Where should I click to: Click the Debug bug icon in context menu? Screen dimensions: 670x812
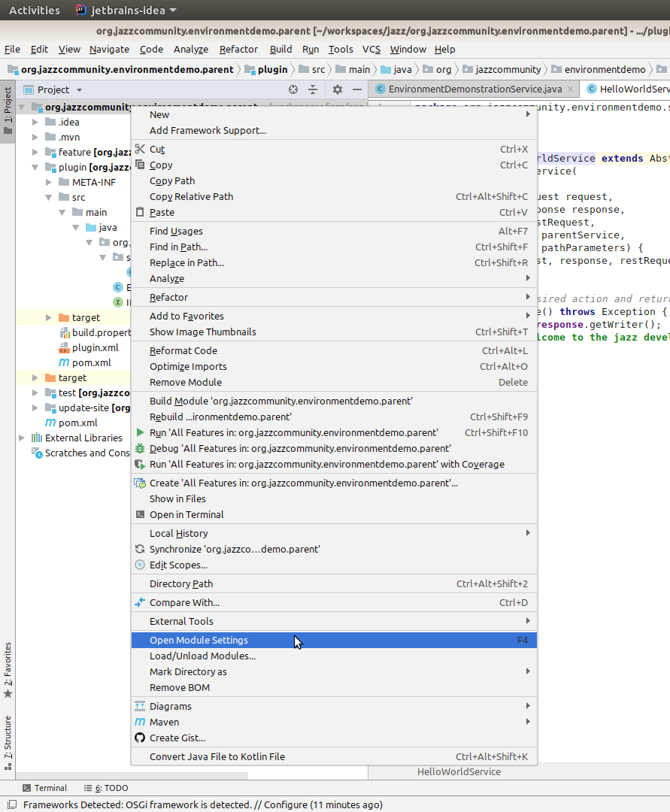click(x=140, y=448)
